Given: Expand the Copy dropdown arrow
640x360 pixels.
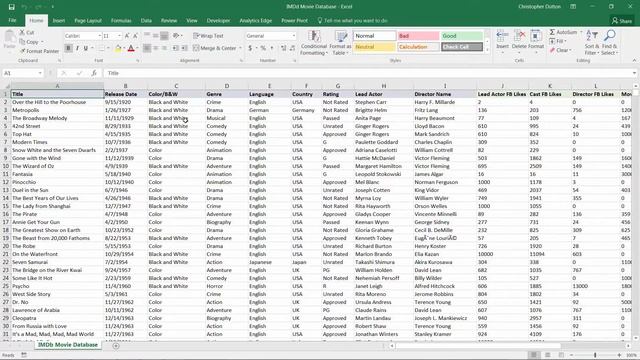Looking at the screenshot, I should (42, 42).
